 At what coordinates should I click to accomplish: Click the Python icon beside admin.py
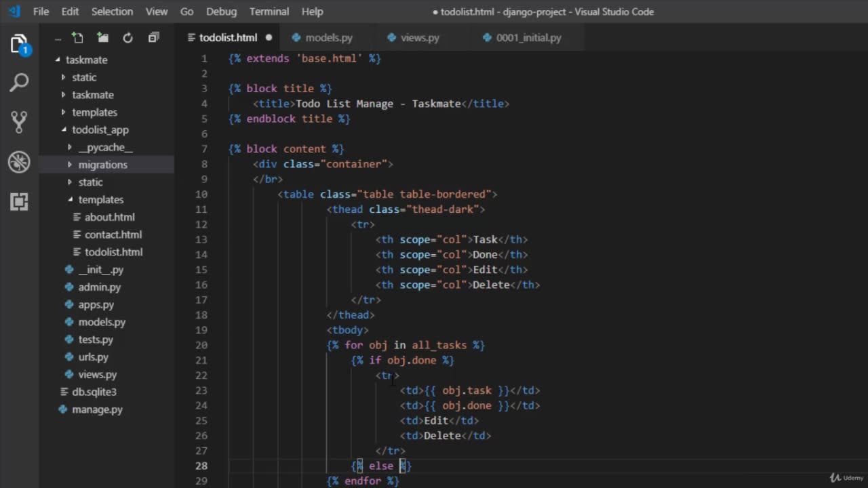[69, 287]
